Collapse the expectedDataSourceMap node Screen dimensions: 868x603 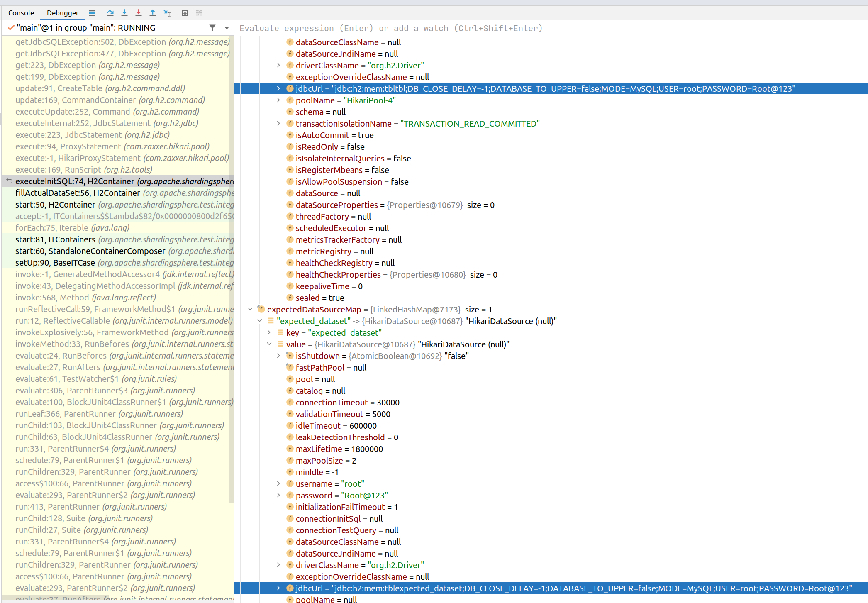coord(250,309)
